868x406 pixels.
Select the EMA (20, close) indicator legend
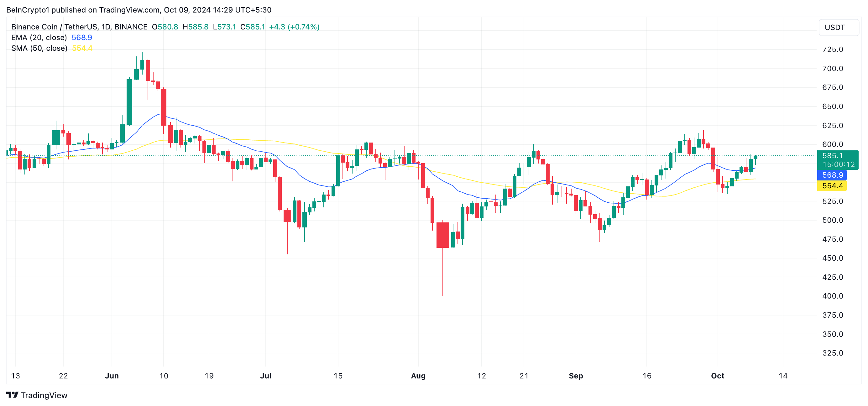[39, 37]
